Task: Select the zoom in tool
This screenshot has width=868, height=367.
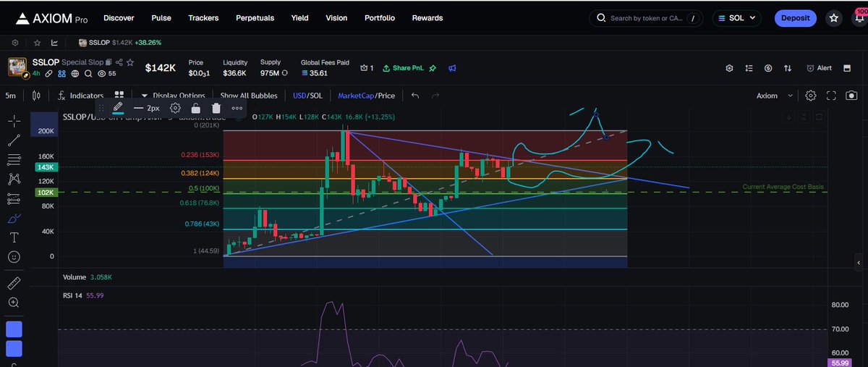Action: (14, 302)
